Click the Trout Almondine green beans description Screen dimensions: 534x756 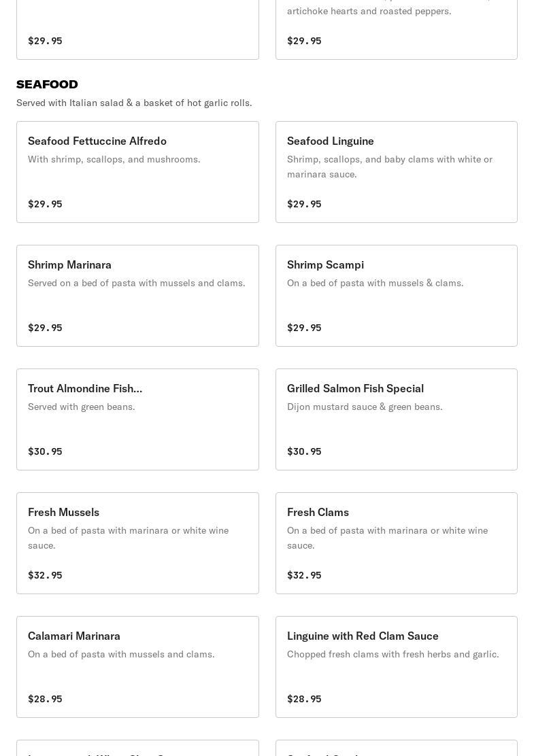tap(81, 407)
